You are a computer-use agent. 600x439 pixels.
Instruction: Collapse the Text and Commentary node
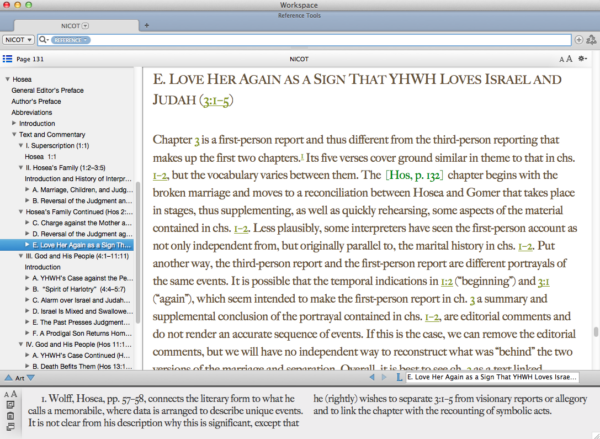pyautogui.click(x=14, y=134)
